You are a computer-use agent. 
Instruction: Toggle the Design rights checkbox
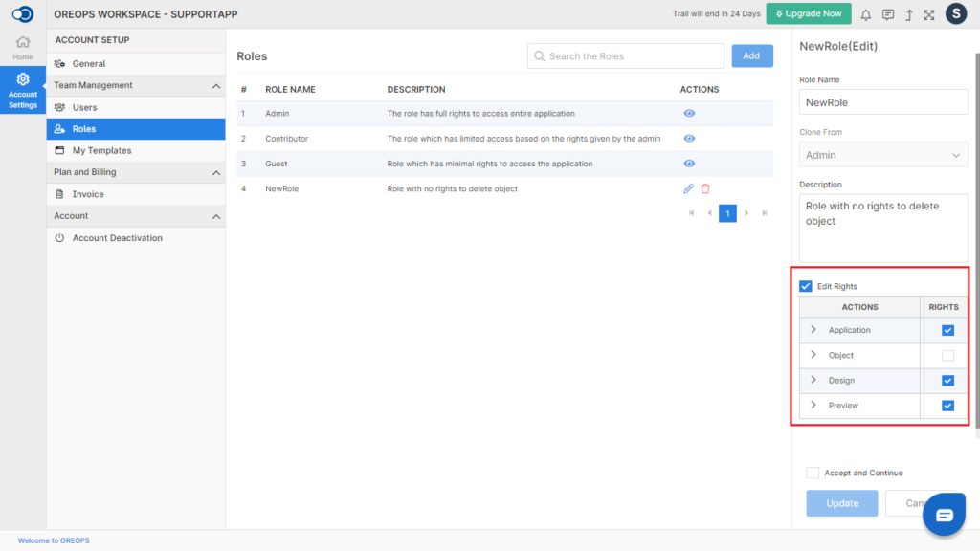click(x=947, y=381)
